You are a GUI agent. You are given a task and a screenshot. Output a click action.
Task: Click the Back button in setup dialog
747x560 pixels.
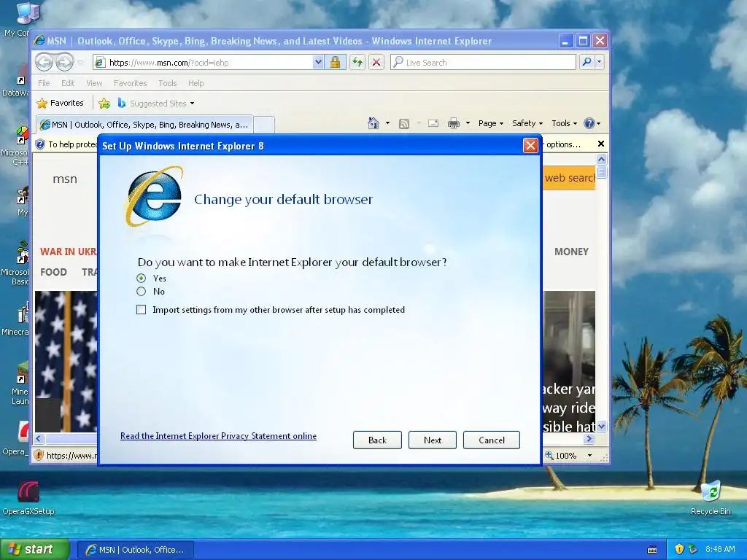[377, 440]
